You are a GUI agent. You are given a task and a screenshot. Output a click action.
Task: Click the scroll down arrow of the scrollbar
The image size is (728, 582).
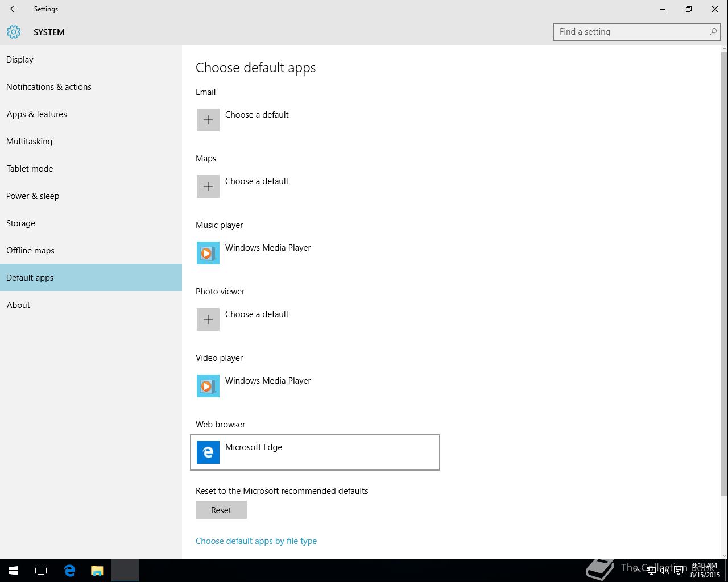point(724,555)
